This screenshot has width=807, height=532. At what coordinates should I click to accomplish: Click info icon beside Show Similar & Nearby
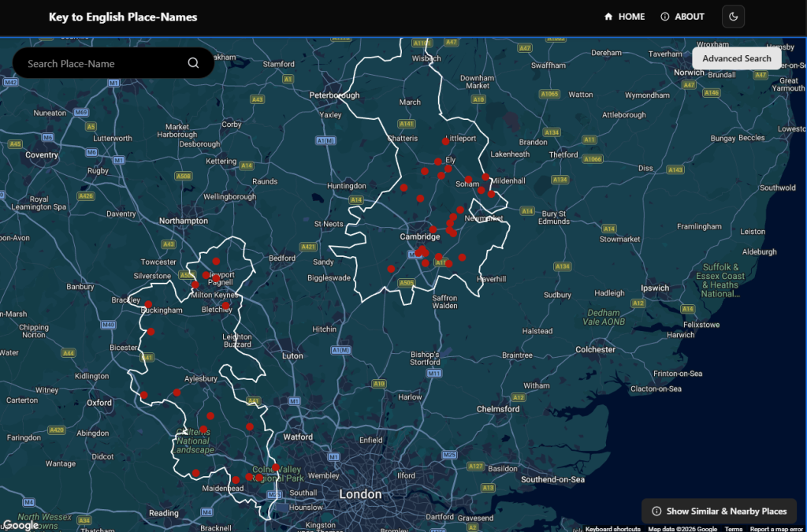656,511
